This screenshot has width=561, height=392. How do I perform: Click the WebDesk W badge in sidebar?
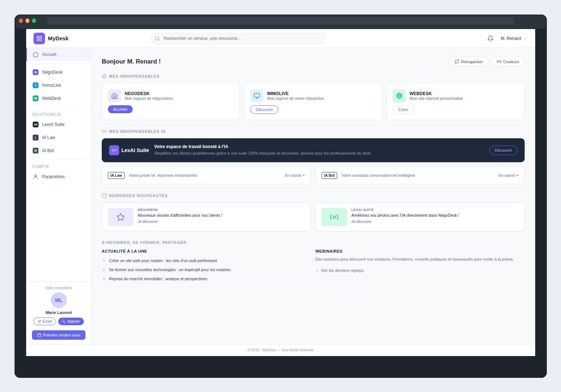coord(36,98)
